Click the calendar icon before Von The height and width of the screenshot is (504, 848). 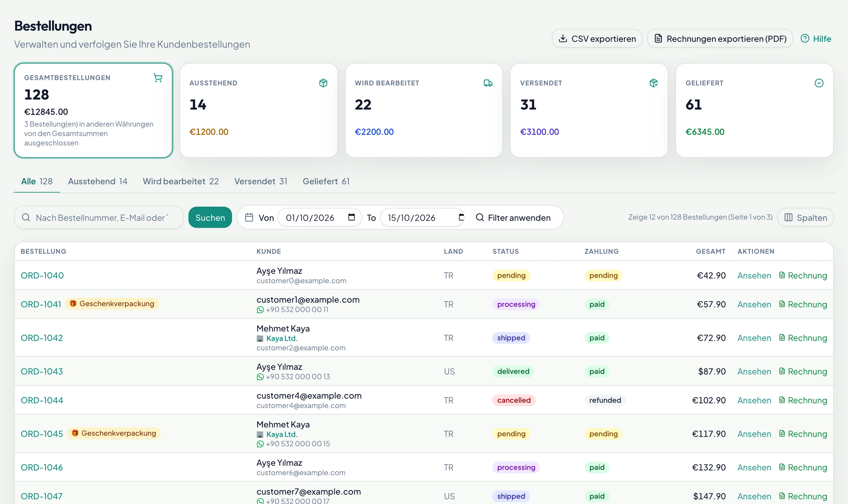(x=249, y=217)
